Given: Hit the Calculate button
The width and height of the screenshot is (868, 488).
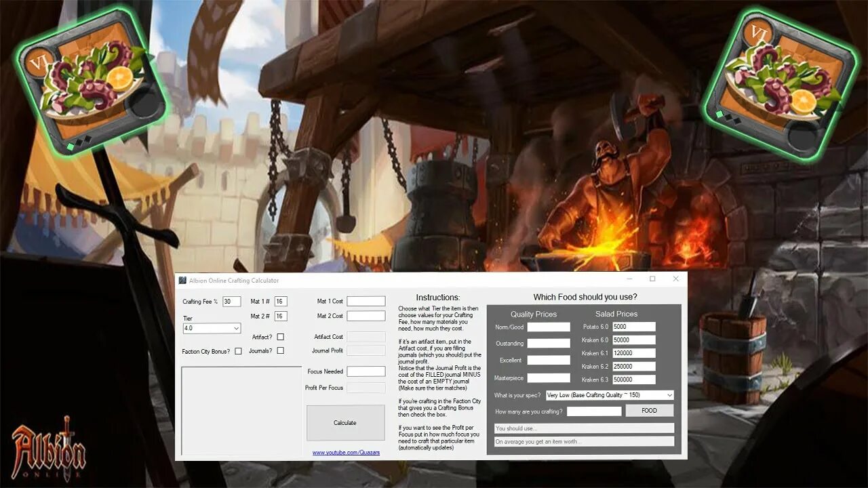Looking at the screenshot, I should coord(345,423).
